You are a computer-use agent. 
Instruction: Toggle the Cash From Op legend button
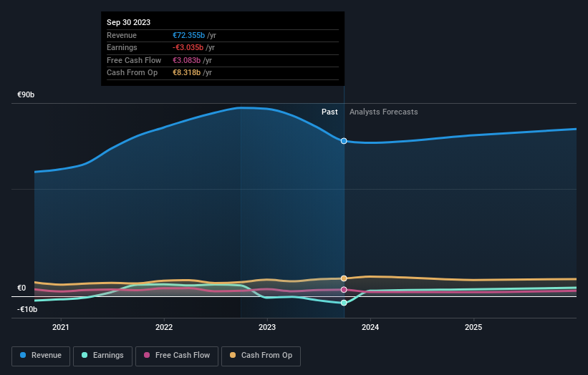(261, 356)
